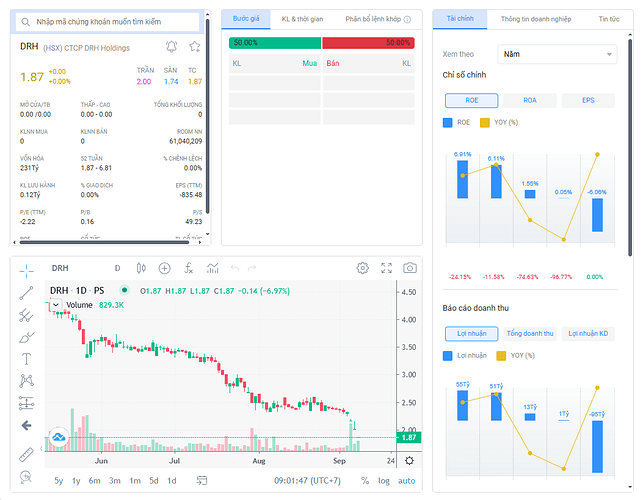Toggle percent scale on price axis

pos(365,480)
